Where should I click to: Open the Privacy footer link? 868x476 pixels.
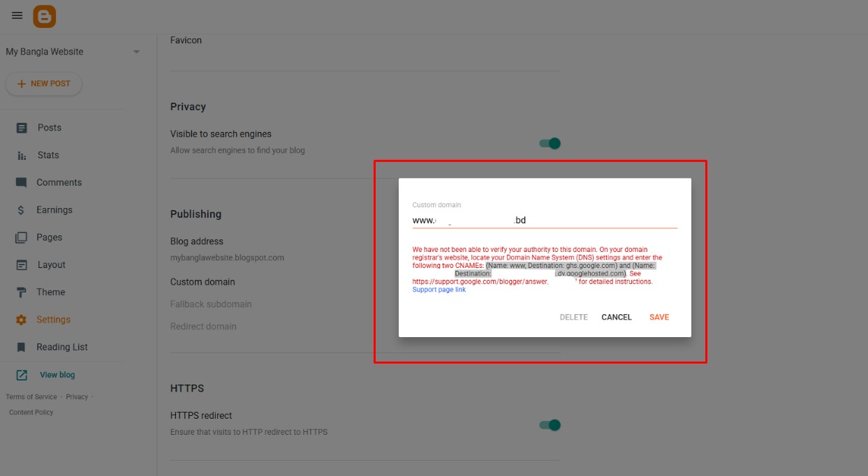[x=77, y=397]
